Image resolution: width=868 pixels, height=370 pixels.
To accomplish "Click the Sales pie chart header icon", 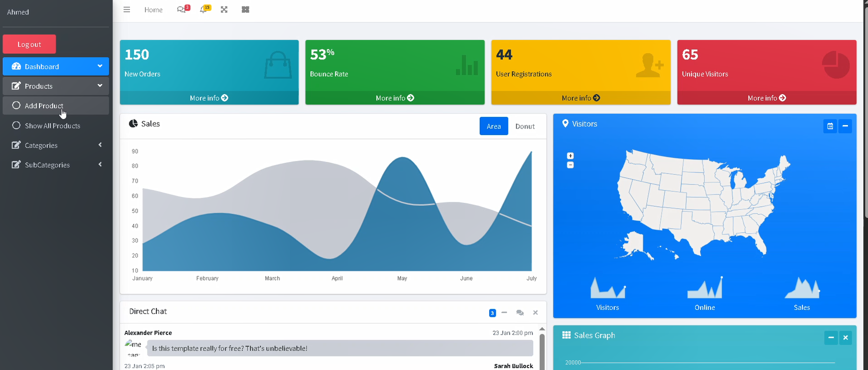I will coord(133,123).
